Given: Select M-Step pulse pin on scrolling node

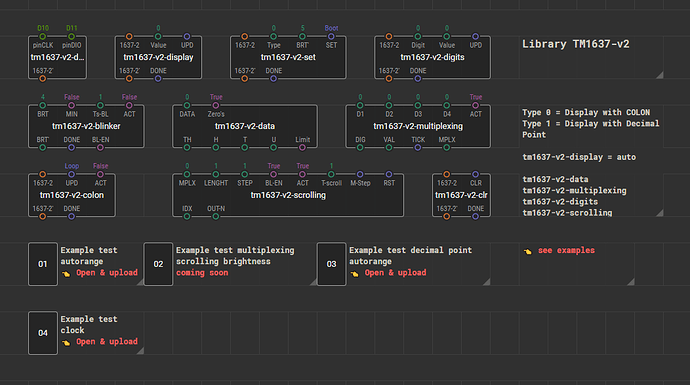Looking at the screenshot, I should pos(360,174).
